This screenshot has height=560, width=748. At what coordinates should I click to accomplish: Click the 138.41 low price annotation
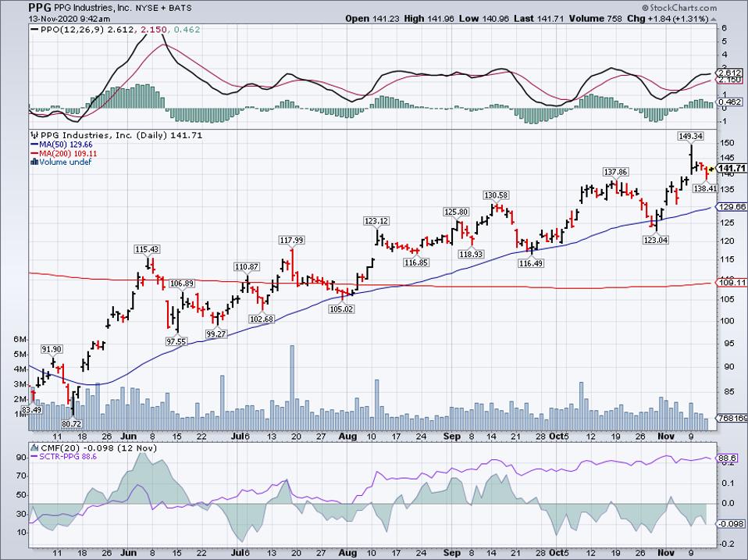[705, 188]
